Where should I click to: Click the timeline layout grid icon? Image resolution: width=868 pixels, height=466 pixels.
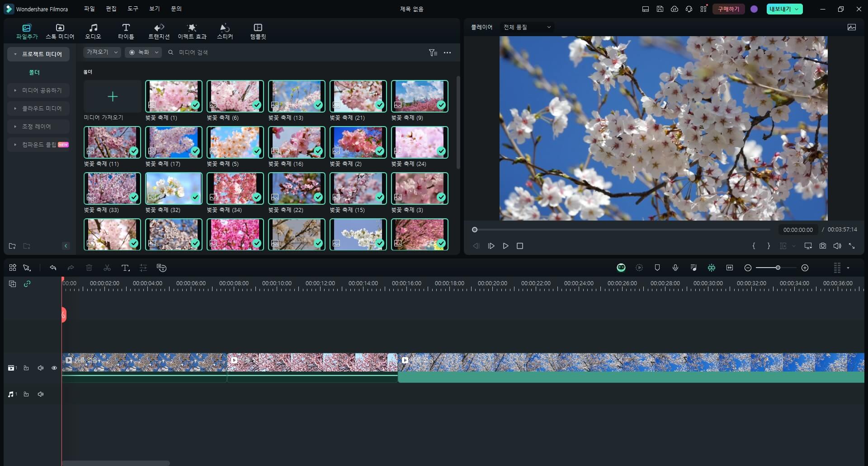click(13, 268)
